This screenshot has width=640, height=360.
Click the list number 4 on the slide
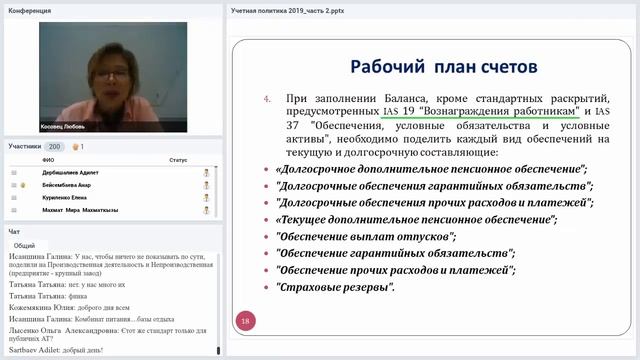267,99
